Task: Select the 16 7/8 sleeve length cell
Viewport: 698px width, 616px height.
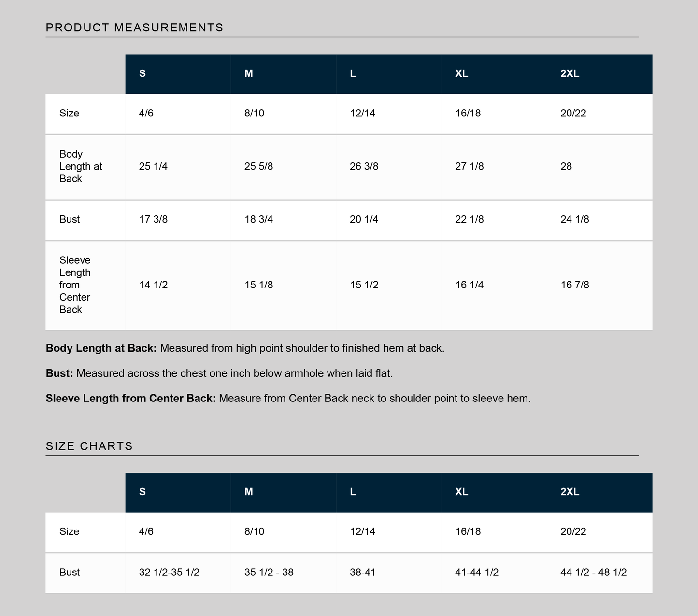Action: click(575, 285)
